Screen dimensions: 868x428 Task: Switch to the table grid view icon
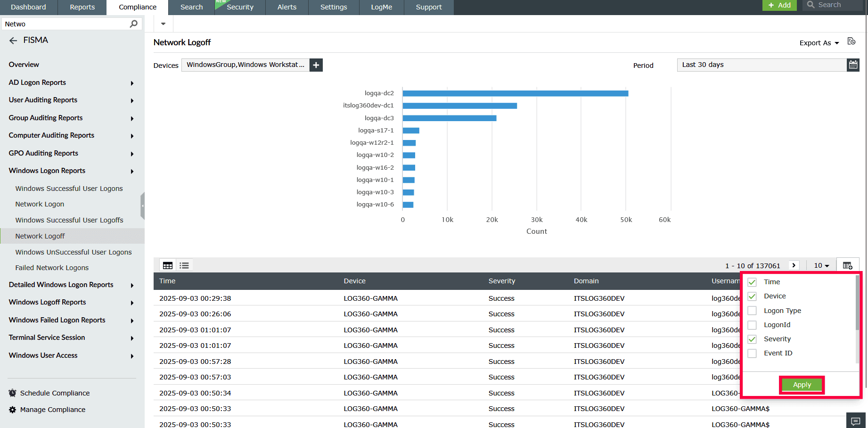pos(168,266)
